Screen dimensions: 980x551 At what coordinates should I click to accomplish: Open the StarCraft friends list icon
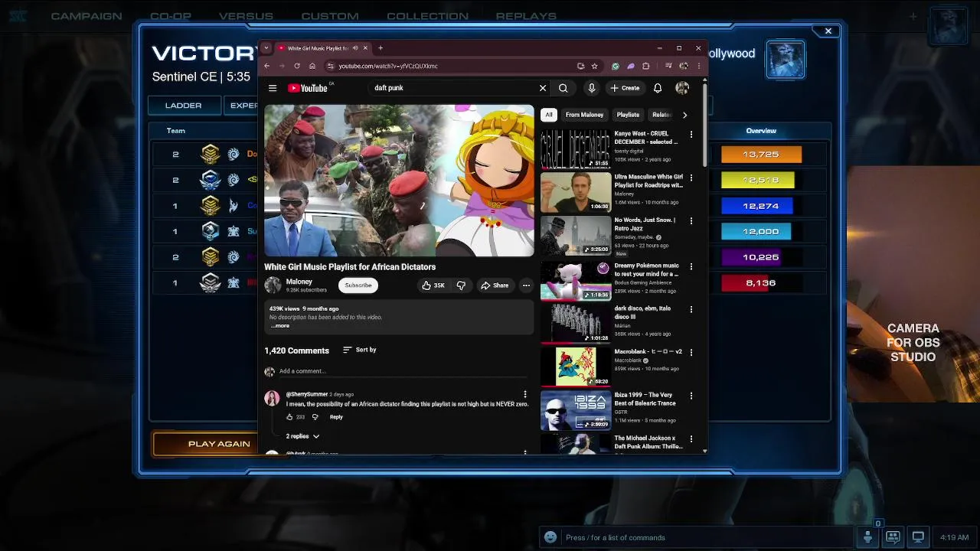pos(867,537)
